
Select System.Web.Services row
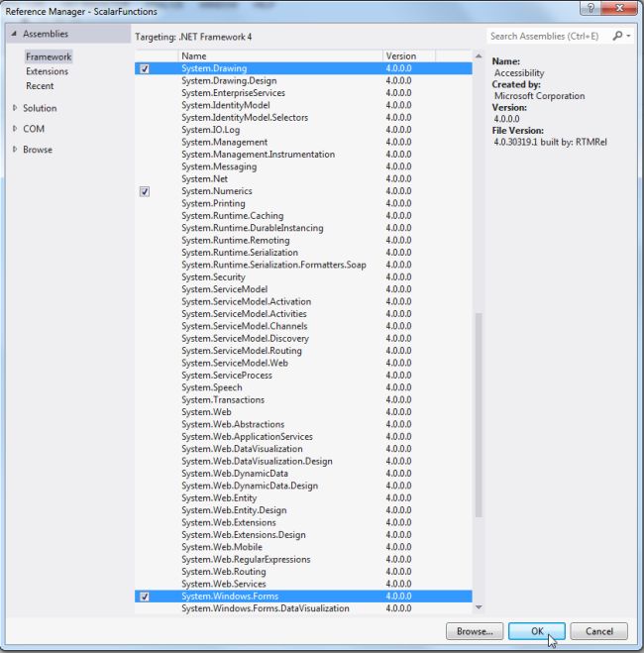coord(303,584)
